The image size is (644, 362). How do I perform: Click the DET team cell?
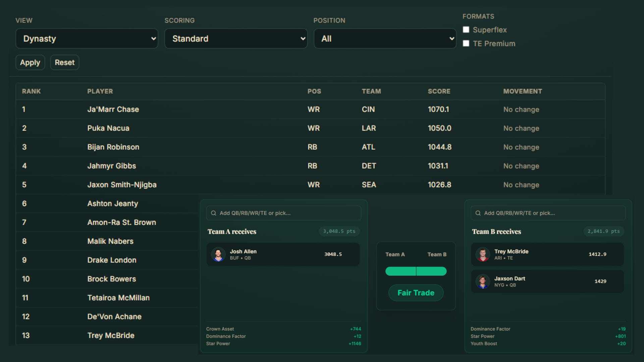369,166
